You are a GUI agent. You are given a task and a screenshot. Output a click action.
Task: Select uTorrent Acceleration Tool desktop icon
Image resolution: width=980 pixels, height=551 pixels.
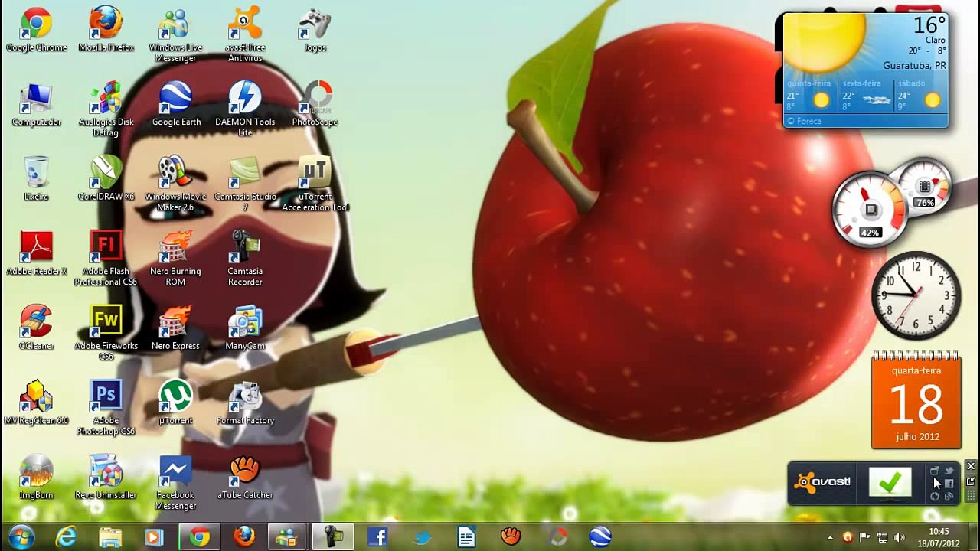315,185
